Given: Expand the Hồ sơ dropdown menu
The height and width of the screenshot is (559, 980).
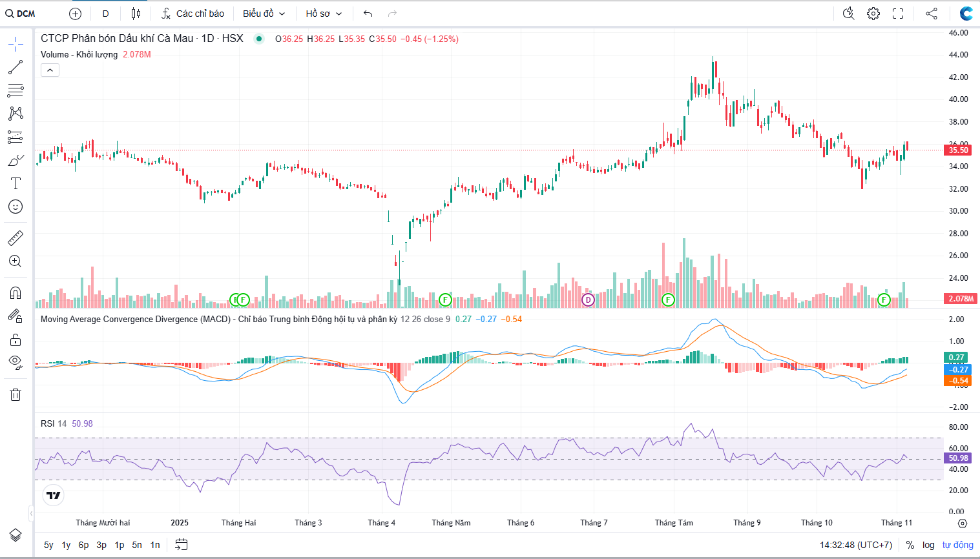Looking at the screenshot, I should point(324,14).
